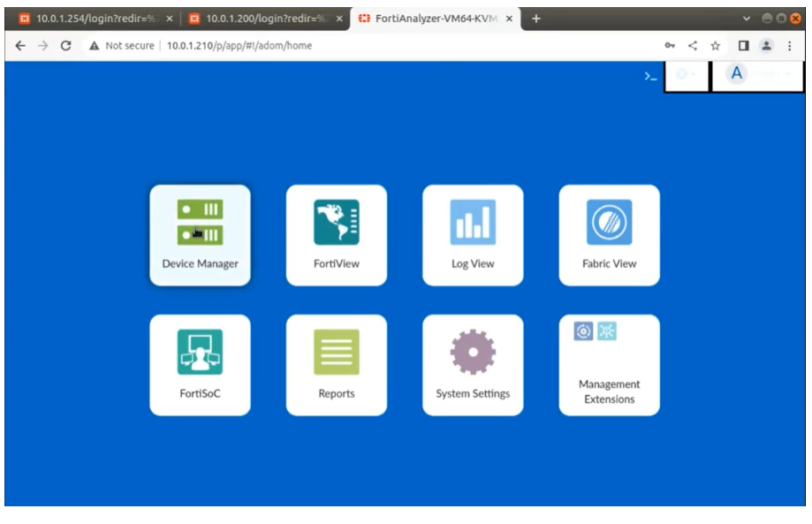Open the browser profile icon

(x=766, y=46)
